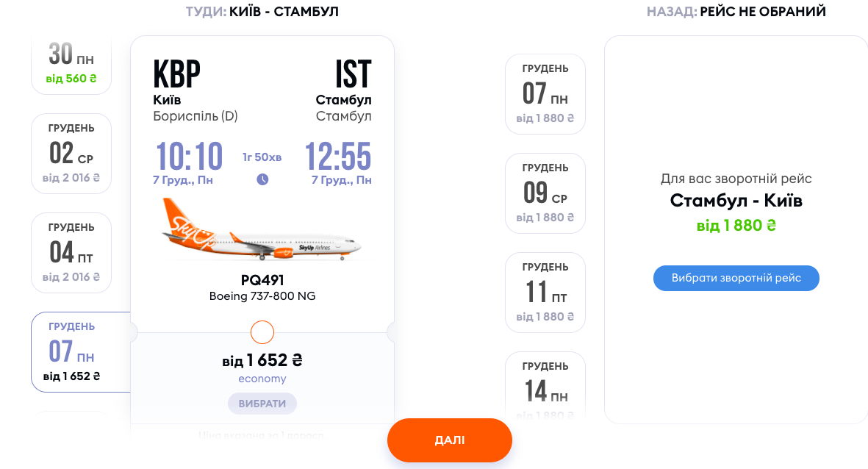
Task: Select return date Грудень 09 СР
Action: [x=545, y=193]
